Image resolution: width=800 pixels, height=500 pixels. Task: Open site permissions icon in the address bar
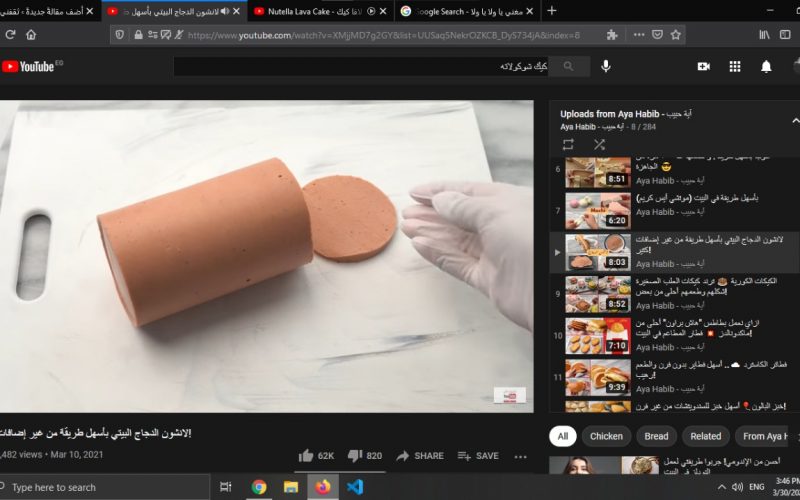(153, 35)
